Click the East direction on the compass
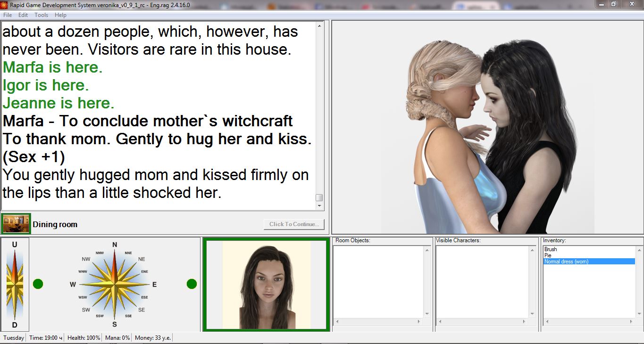The height and width of the screenshot is (344, 644). coord(154,285)
